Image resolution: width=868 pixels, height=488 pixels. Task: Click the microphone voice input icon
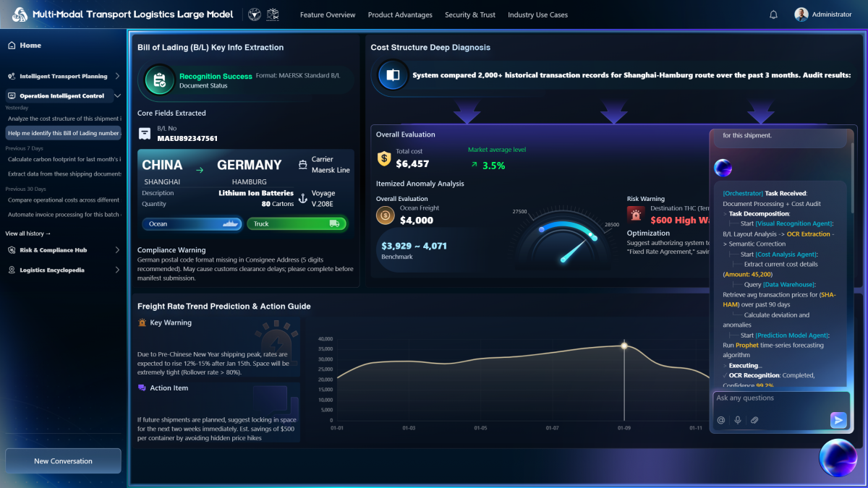[x=738, y=420]
